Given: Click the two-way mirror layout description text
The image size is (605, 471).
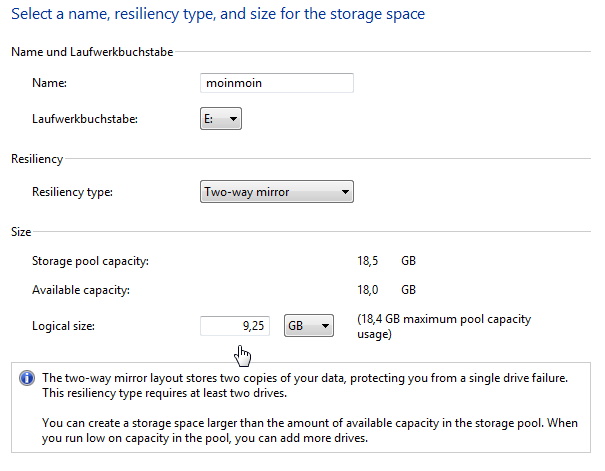Looking at the screenshot, I should pyautogui.click(x=305, y=385).
